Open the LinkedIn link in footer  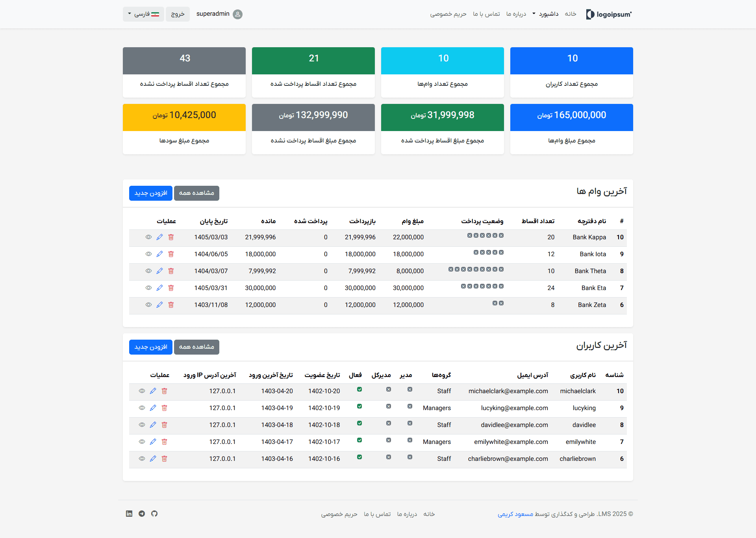click(x=129, y=514)
